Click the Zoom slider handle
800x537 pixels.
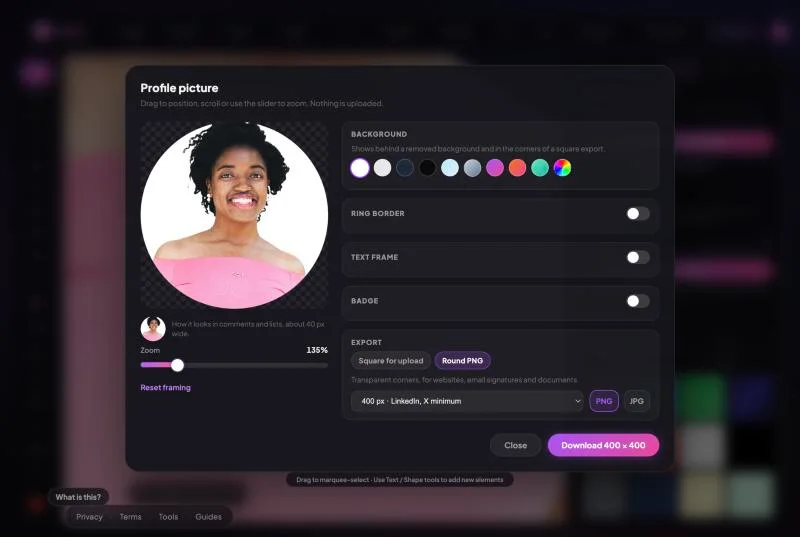point(177,365)
